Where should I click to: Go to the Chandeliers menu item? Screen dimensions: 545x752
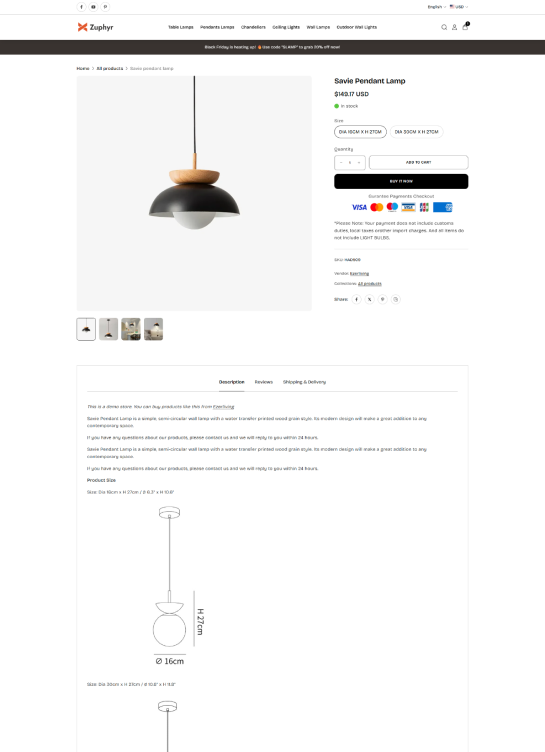pos(253,27)
